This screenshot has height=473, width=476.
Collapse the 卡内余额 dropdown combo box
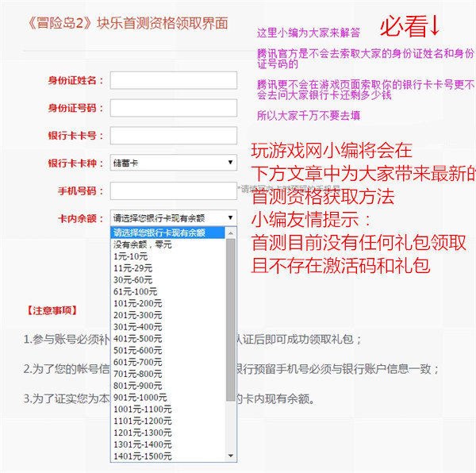pyautogui.click(x=173, y=218)
